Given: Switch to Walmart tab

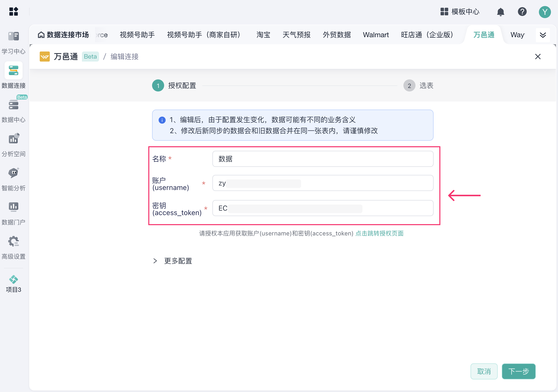Looking at the screenshot, I should (376, 35).
